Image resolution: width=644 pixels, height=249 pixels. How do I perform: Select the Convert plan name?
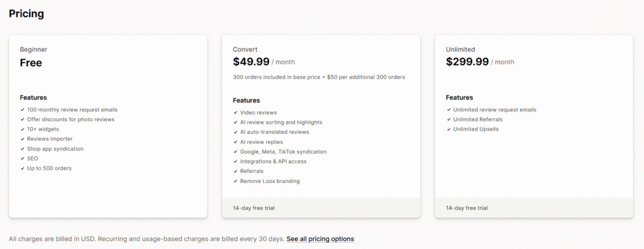click(x=245, y=49)
